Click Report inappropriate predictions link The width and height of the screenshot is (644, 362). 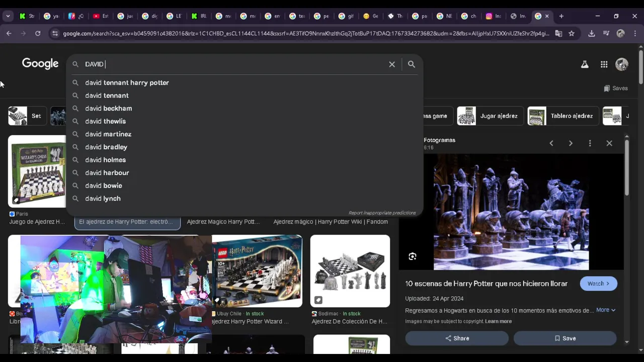click(x=382, y=213)
